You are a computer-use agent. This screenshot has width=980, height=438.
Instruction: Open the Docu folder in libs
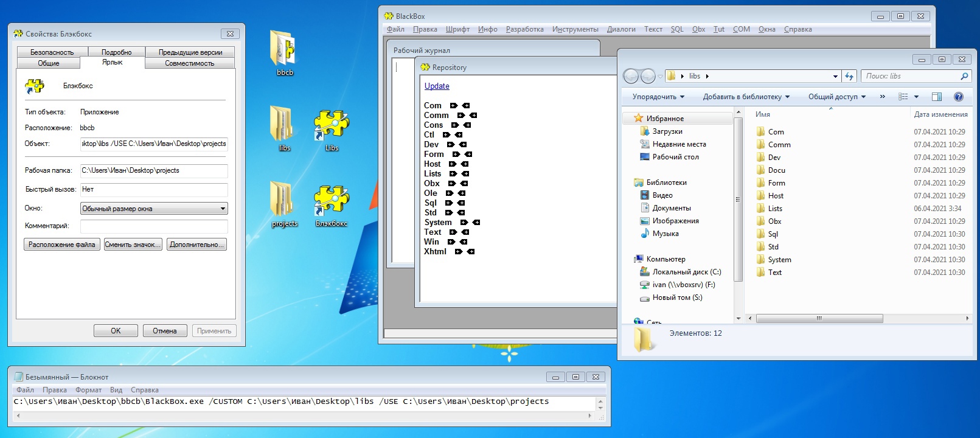(776, 170)
